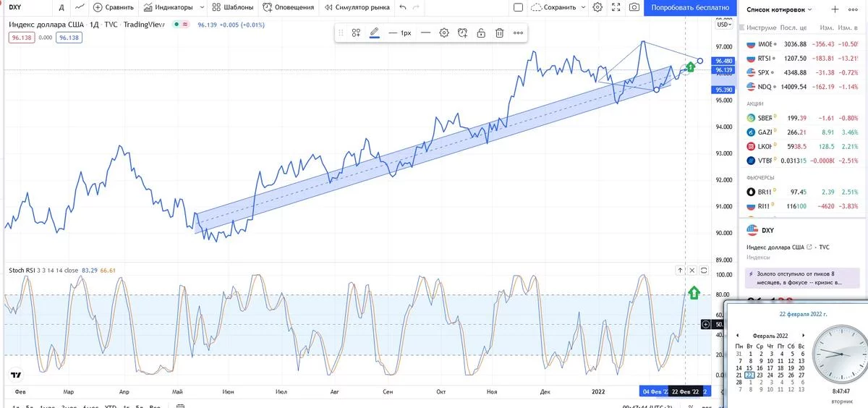Delete the drawing with trash icon
Screen dimensions: 868x408
500,33
